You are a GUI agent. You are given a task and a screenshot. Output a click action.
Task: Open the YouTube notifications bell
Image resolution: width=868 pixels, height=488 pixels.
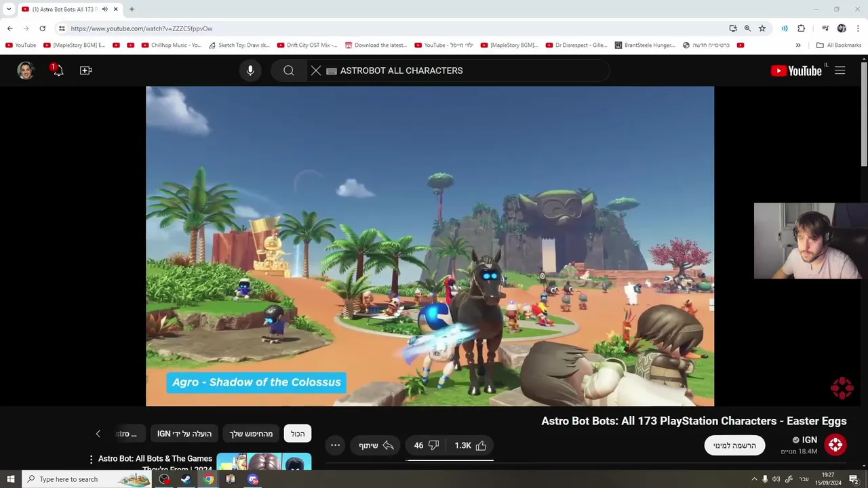[58, 70]
